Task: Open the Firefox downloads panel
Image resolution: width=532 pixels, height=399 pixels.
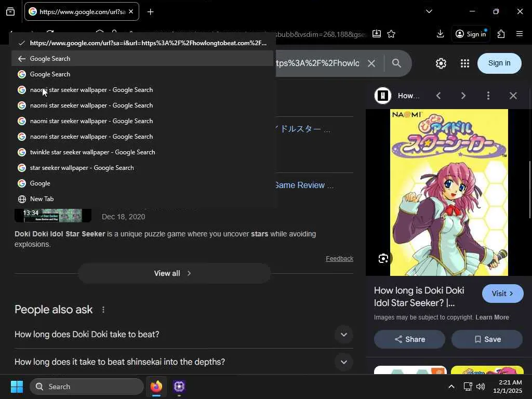Action: click(440, 34)
